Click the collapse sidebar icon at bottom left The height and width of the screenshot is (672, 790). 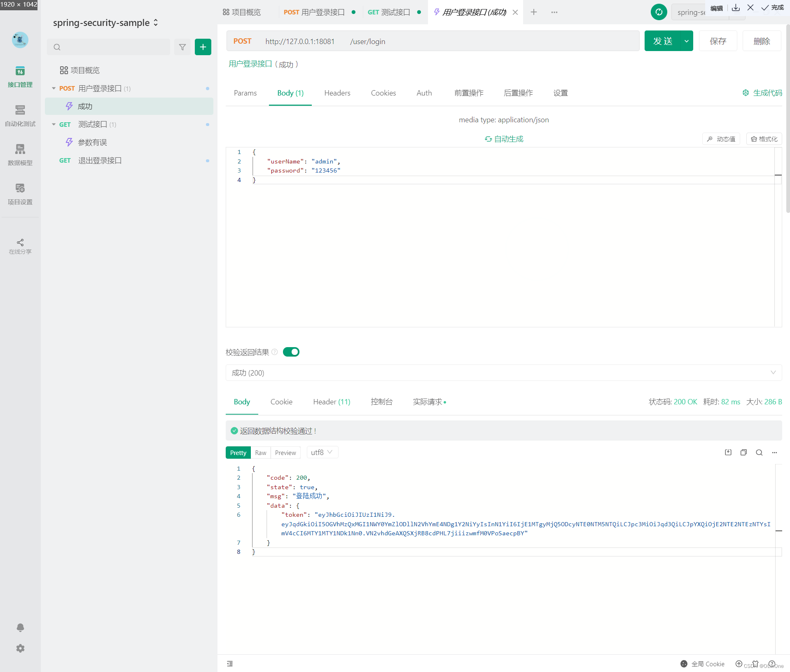click(x=230, y=664)
